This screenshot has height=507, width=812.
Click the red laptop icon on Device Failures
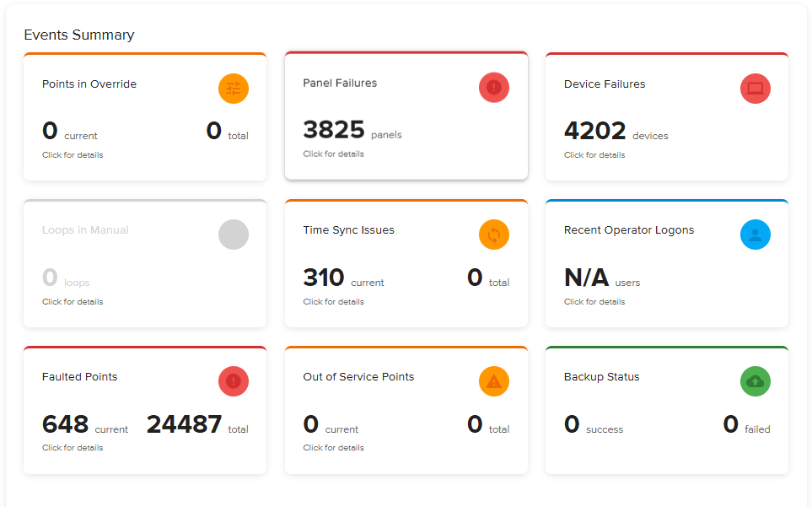pyautogui.click(x=756, y=89)
